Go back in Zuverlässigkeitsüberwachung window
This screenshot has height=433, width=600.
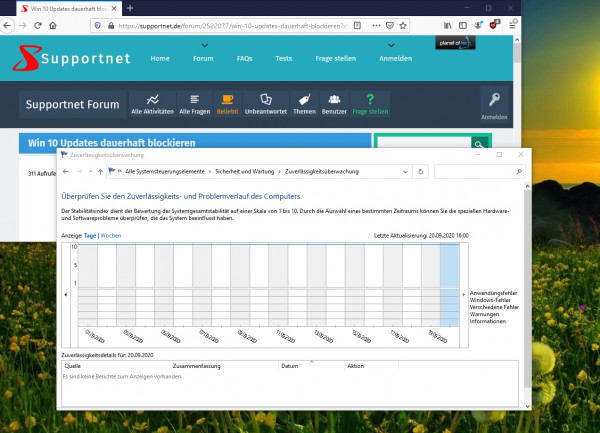tap(65, 171)
